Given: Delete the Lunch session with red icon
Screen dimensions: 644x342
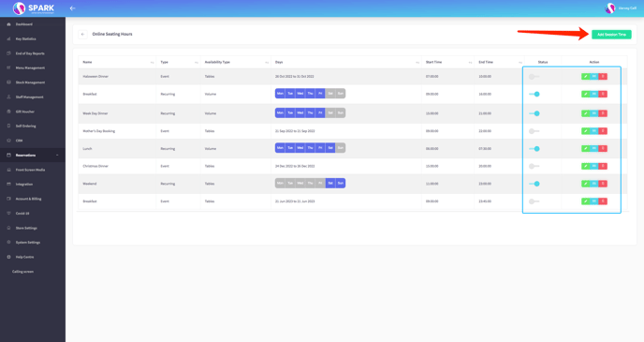Looking at the screenshot, I should click(x=603, y=149).
